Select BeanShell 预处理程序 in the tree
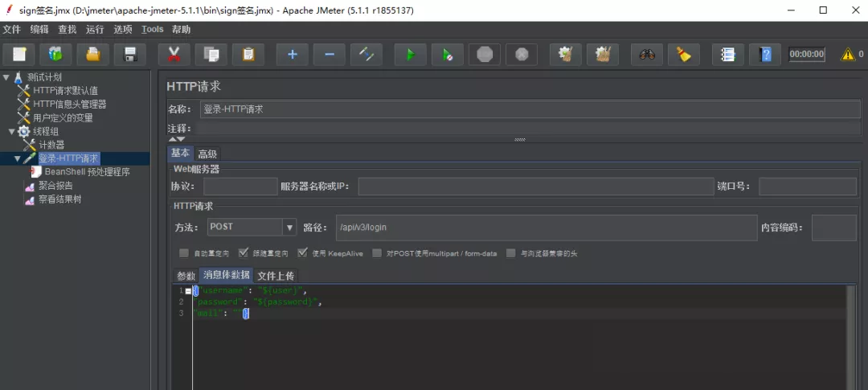The image size is (868, 390). (87, 172)
